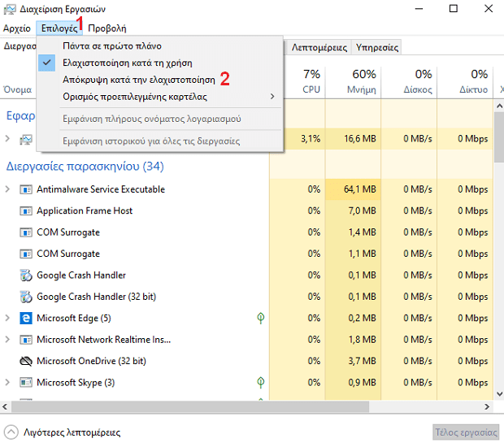Expand the Task Manager app row
The width and height of the screenshot is (504, 447).
tap(7, 139)
